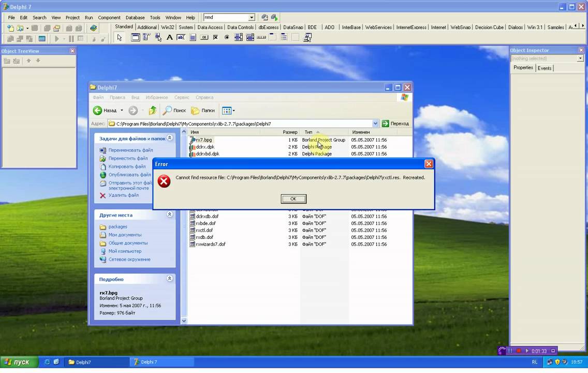Click the Set debug desktop icon

(274, 17)
